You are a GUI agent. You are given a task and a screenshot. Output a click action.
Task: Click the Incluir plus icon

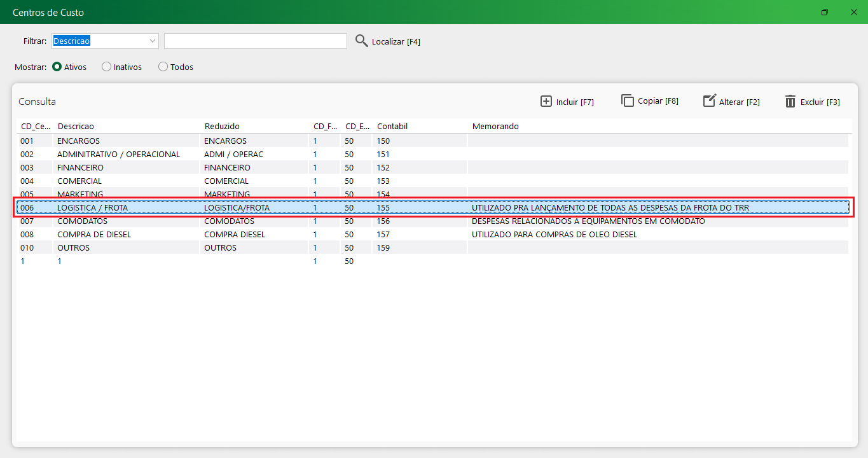[x=546, y=101]
